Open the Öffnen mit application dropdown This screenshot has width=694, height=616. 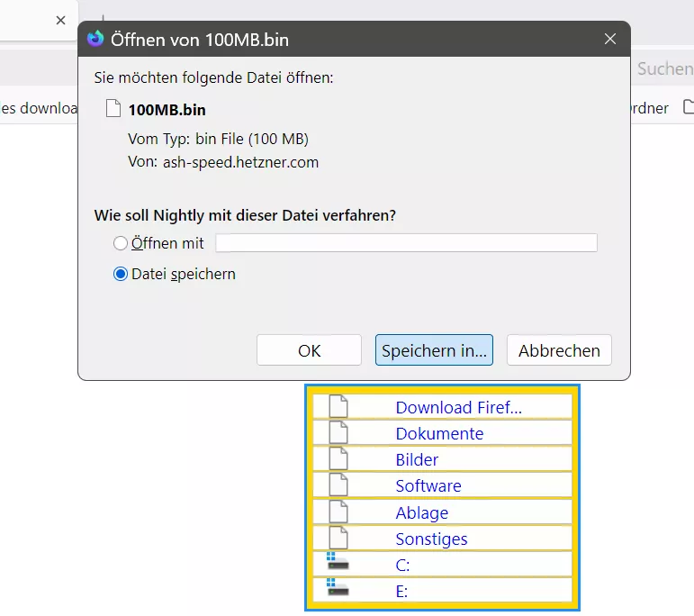406,242
